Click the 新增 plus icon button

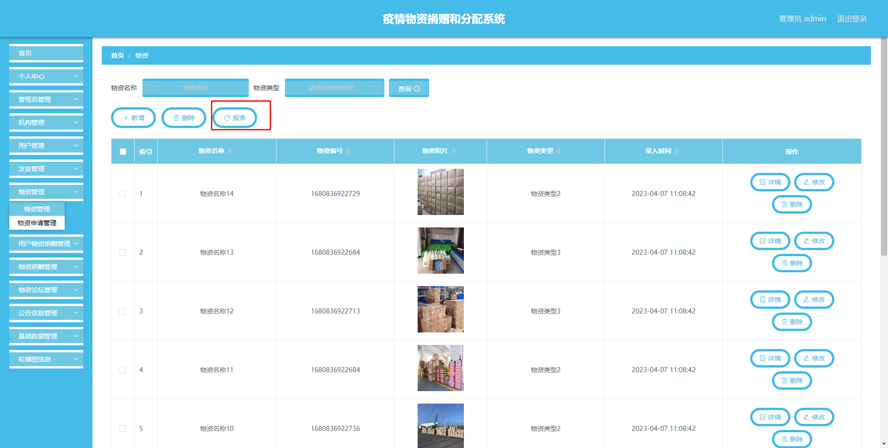tap(133, 118)
